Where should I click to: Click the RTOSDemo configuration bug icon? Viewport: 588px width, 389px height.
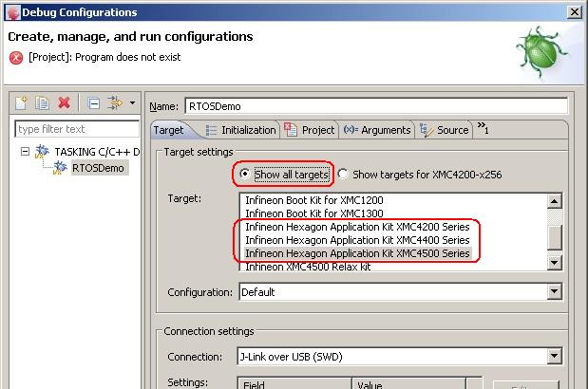point(60,167)
